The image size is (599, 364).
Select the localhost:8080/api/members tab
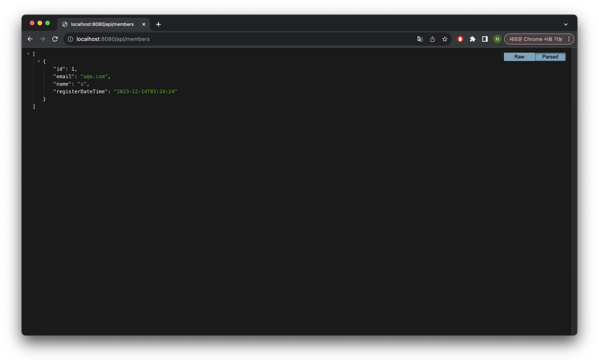pos(102,24)
